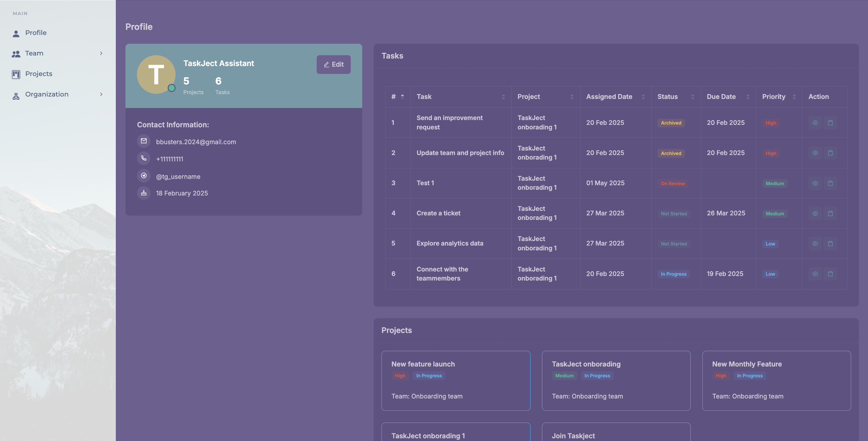Click the 6 Tasks counter
The height and width of the screenshot is (441, 868).
[x=222, y=86]
